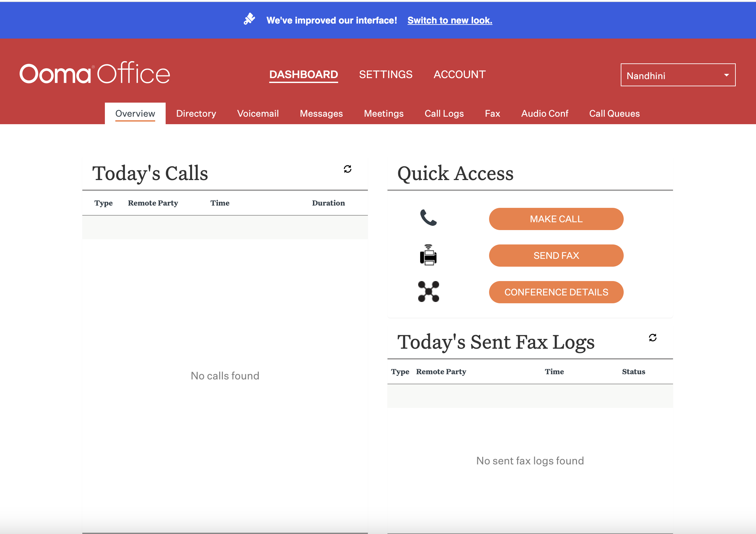
Task: Switch to the Directory tab
Action: [196, 114]
